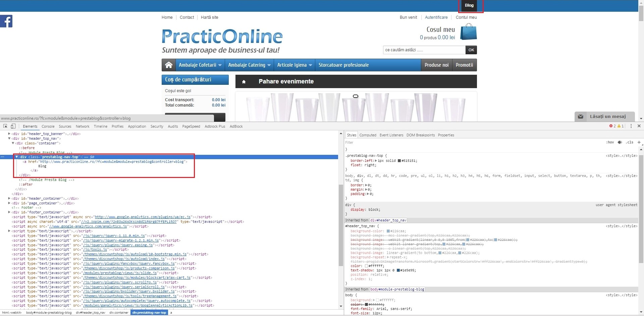Open the DOM Breakpoints tab
This screenshot has width=644, height=316.
pos(421,135)
